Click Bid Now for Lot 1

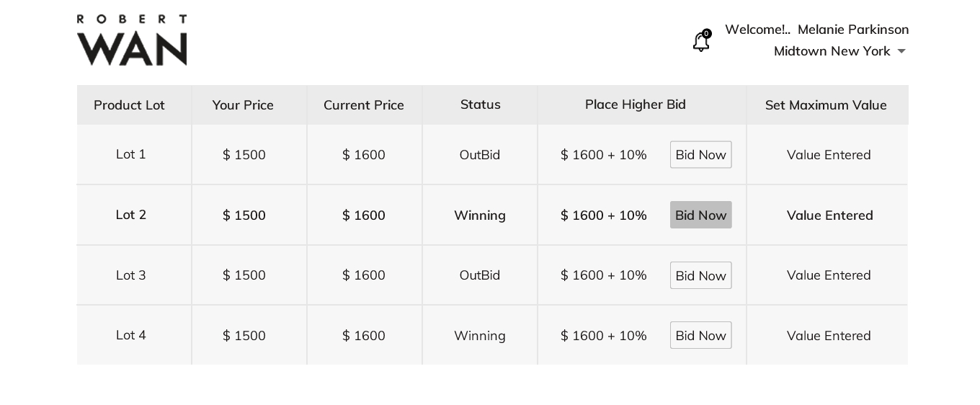coord(700,155)
